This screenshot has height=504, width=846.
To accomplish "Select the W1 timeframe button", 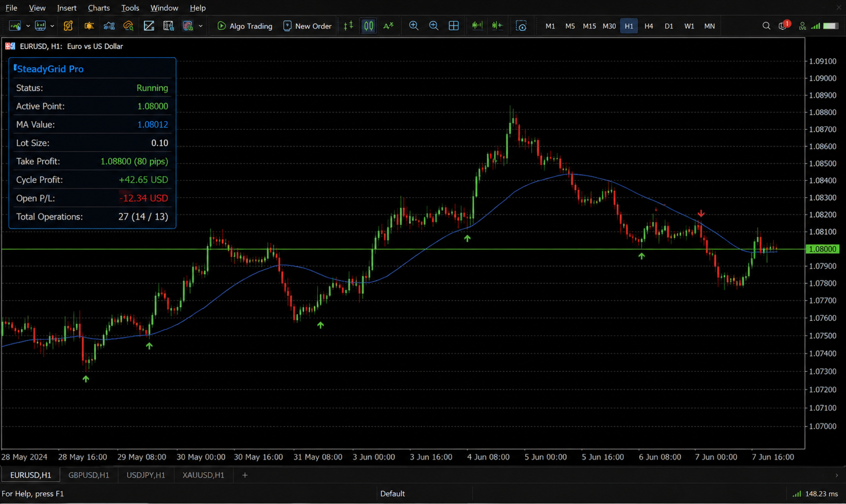I will pyautogui.click(x=689, y=26).
